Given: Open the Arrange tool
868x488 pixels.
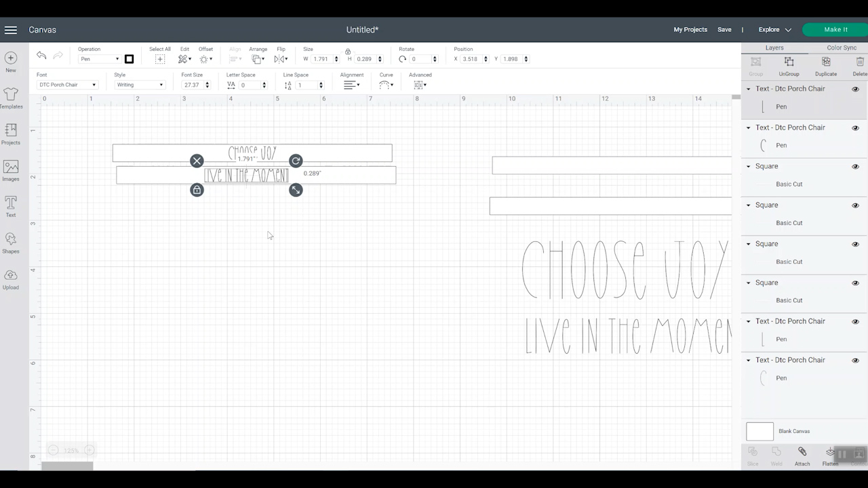Looking at the screenshot, I should click(x=258, y=59).
